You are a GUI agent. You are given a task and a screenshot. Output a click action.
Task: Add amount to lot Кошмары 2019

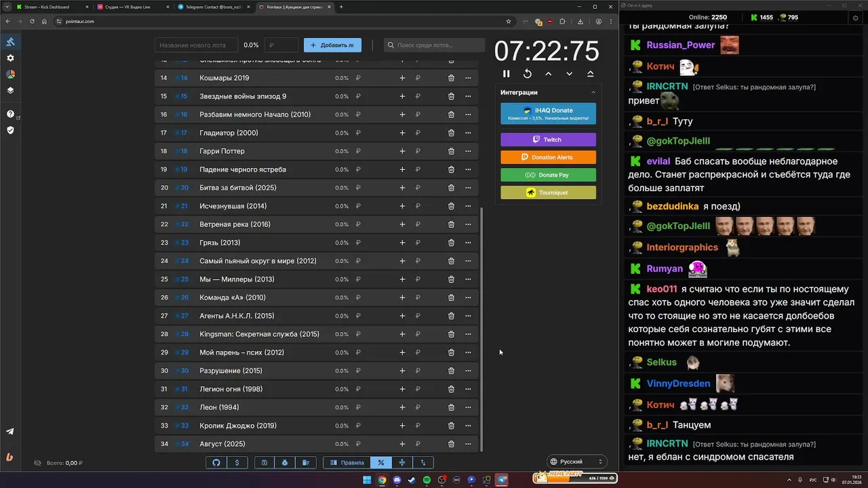402,78
